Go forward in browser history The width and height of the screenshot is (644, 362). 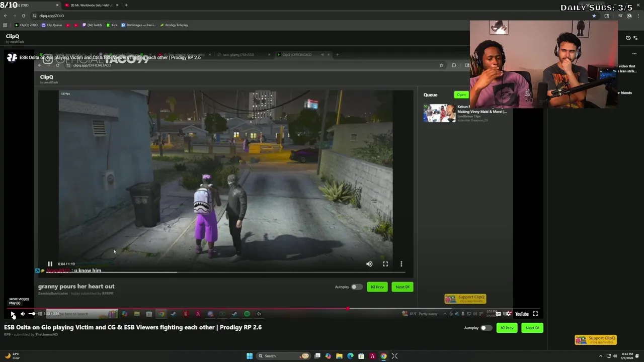point(14,16)
